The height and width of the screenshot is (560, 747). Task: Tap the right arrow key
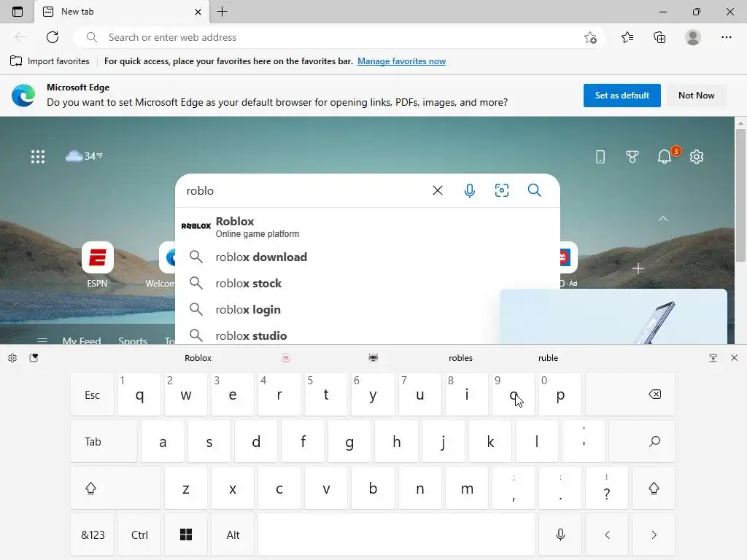pyautogui.click(x=654, y=534)
